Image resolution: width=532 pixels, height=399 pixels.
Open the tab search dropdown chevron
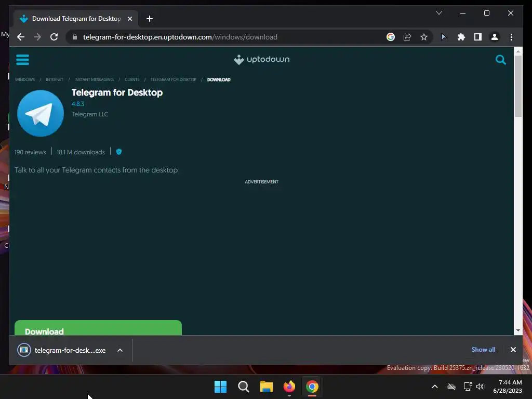click(438, 13)
